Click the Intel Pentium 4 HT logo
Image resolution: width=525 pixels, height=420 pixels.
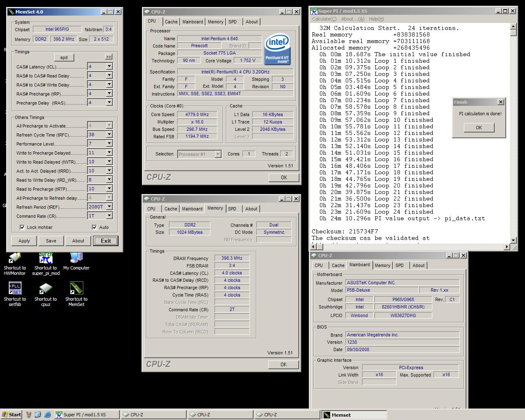coord(277,49)
